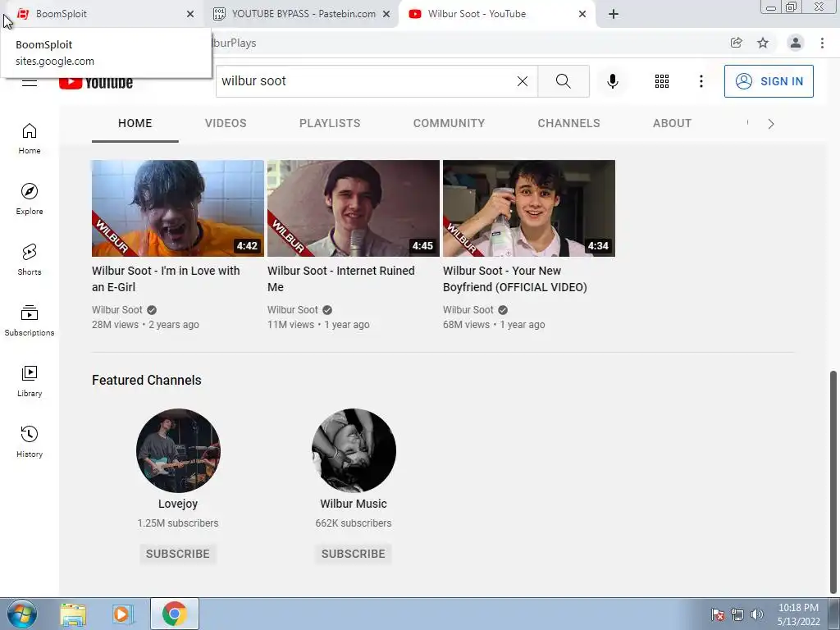
Task: Click the YouTube logo
Action: click(96, 83)
